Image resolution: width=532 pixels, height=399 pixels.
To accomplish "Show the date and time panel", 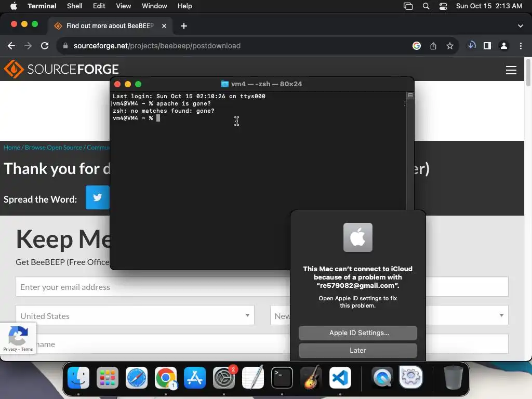I will click(x=488, y=6).
